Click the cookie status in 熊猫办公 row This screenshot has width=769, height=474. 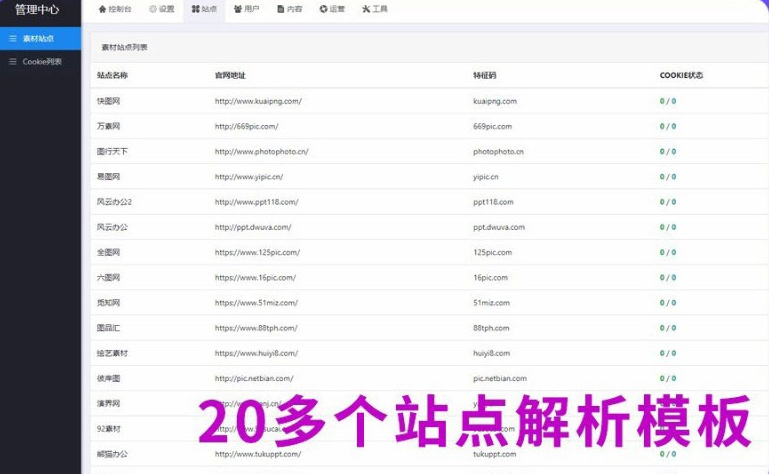(x=668, y=454)
